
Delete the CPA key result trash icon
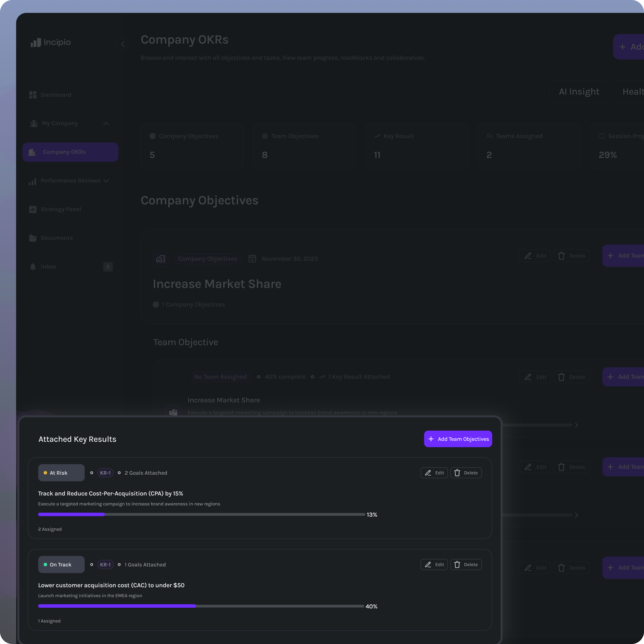[x=457, y=473]
